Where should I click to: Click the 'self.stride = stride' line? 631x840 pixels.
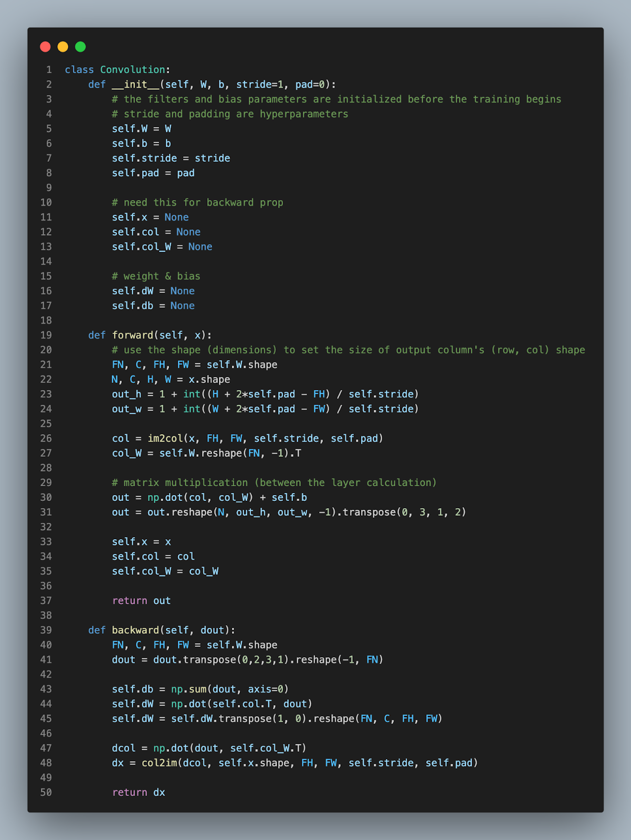coord(171,158)
